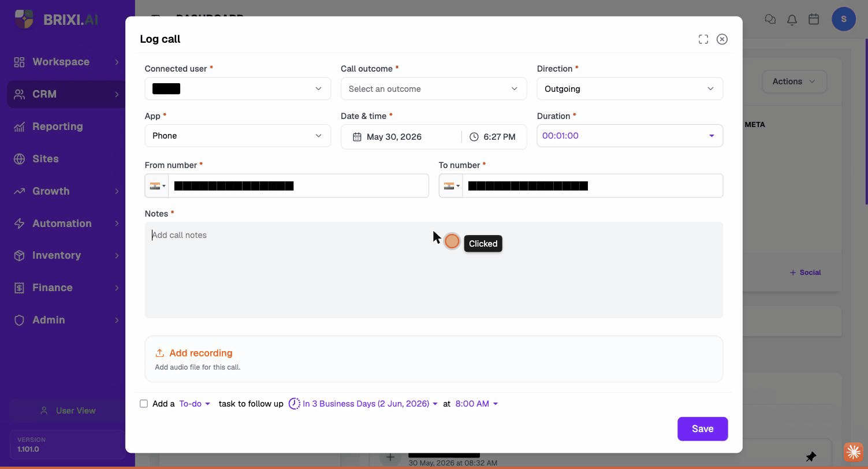Image resolution: width=868 pixels, height=469 pixels.
Task: Open Growth in the sidebar
Action: click(66, 191)
